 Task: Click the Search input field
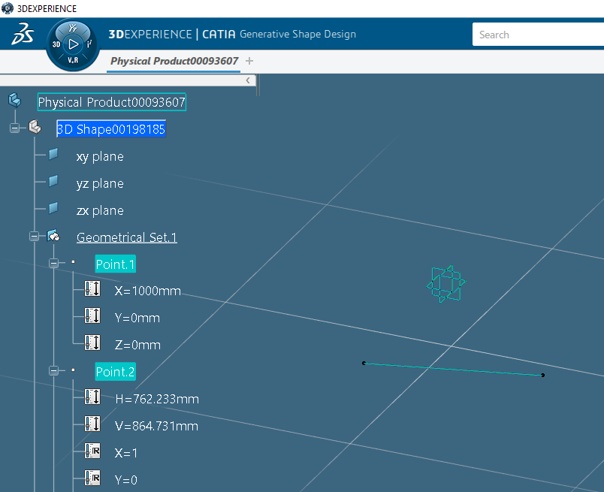point(538,34)
